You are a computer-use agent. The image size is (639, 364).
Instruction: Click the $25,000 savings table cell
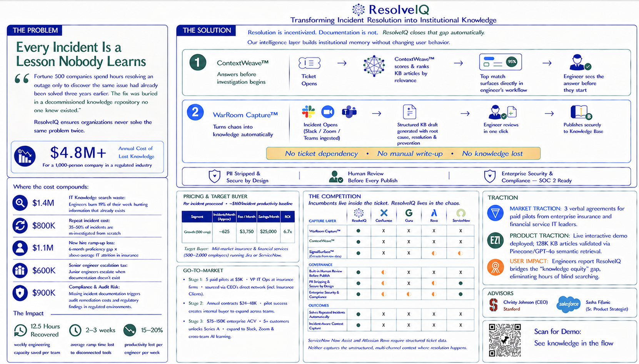(268, 231)
